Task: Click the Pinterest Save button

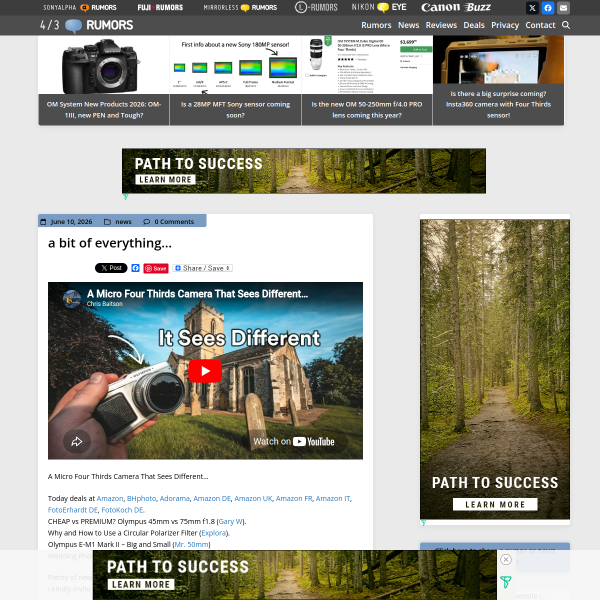Action: pos(156,268)
